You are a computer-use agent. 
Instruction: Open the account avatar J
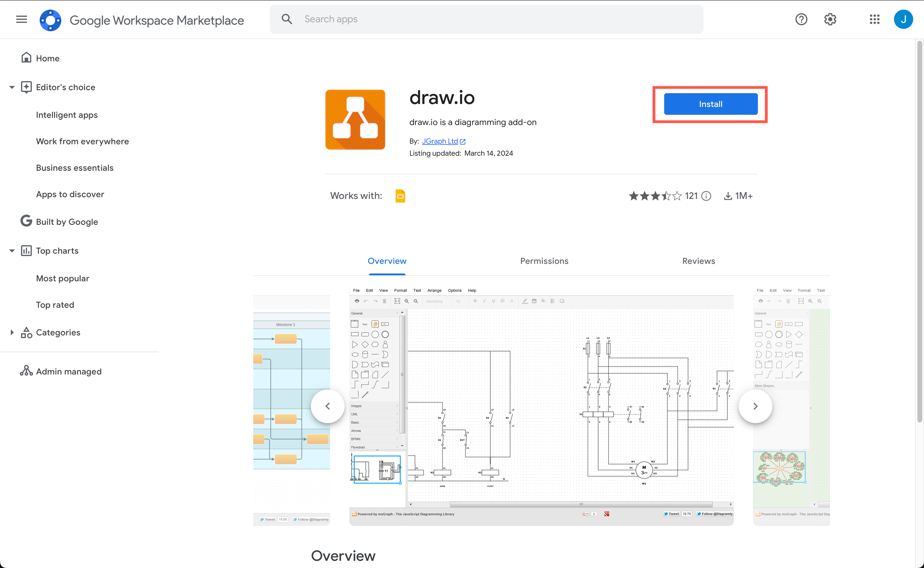tap(903, 19)
